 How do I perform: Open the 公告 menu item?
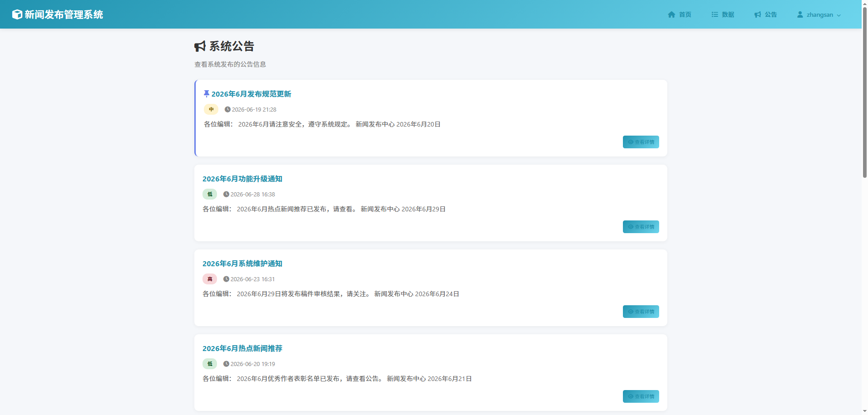[766, 15]
